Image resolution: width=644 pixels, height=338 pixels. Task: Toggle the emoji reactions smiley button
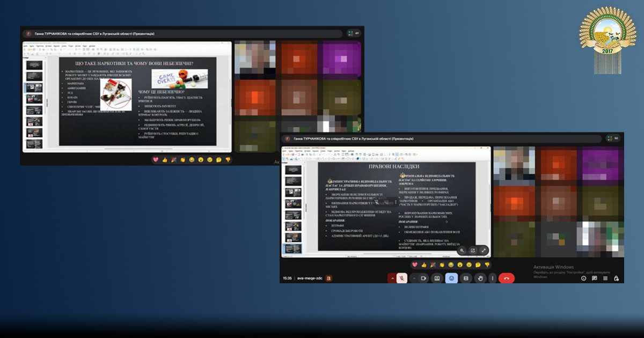click(x=451, y=278)
